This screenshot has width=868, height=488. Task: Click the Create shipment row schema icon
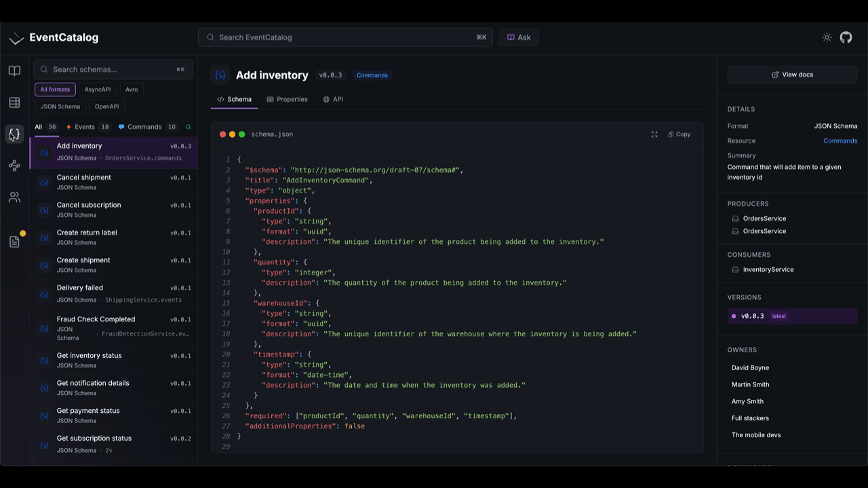[44, 265]
